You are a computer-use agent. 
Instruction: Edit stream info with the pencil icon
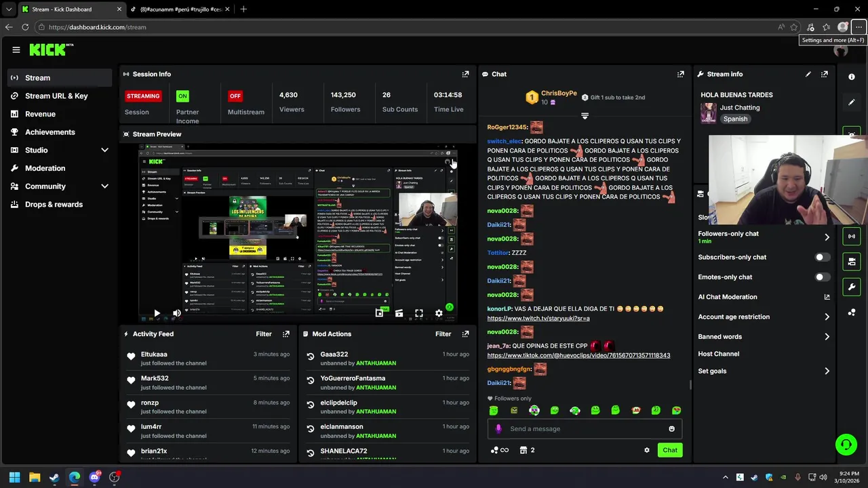(808, 74)
